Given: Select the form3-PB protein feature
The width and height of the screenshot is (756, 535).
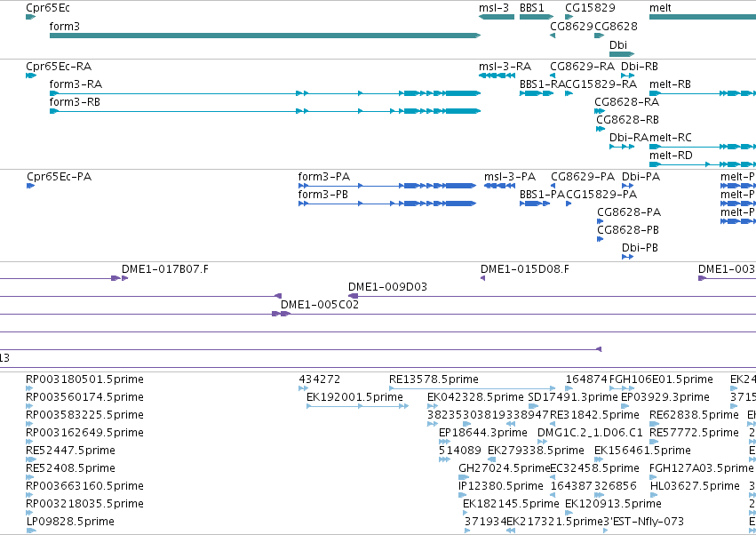Looking at the screenshot, I should [387, 204].
